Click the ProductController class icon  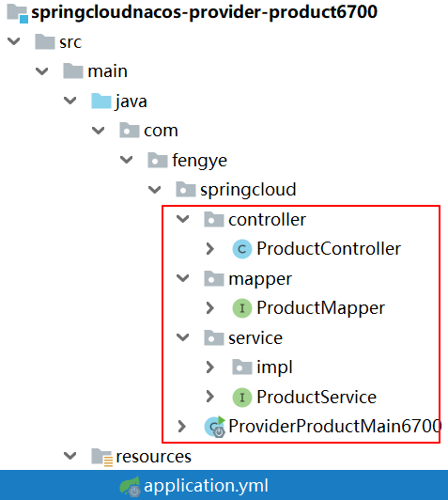(242, 249)
